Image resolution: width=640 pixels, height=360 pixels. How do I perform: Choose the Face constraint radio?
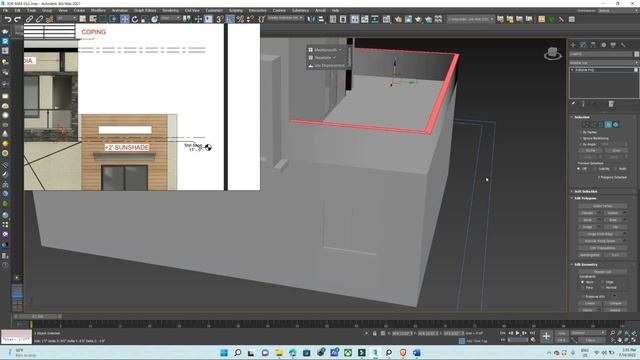(x=582, y=288)
